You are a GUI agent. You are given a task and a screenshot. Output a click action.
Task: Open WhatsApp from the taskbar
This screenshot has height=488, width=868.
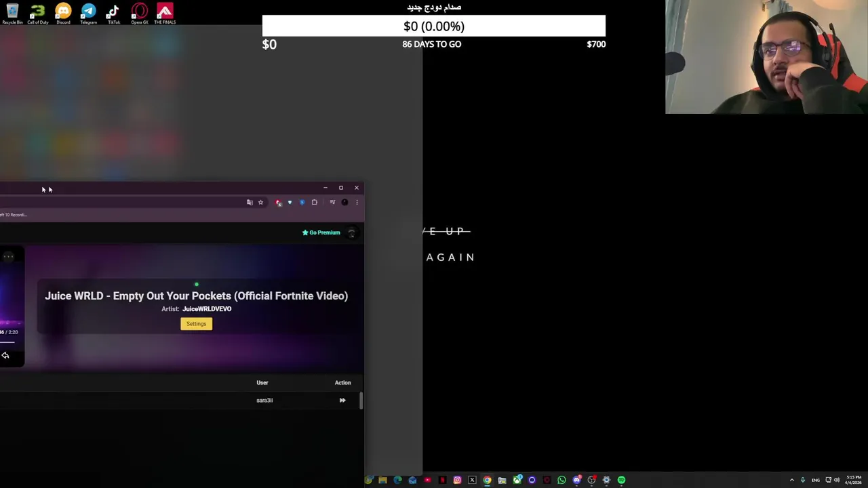pyautogui.click(x=561, y=480)
